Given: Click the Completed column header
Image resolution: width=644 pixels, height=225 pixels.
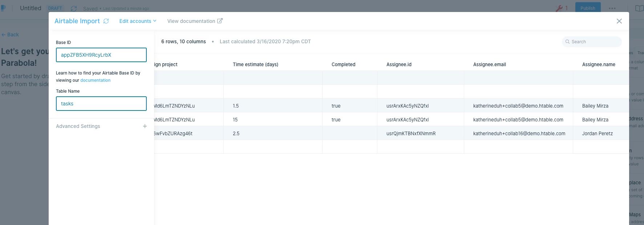Looking at the screenshot, I should [x=344, y=64].
